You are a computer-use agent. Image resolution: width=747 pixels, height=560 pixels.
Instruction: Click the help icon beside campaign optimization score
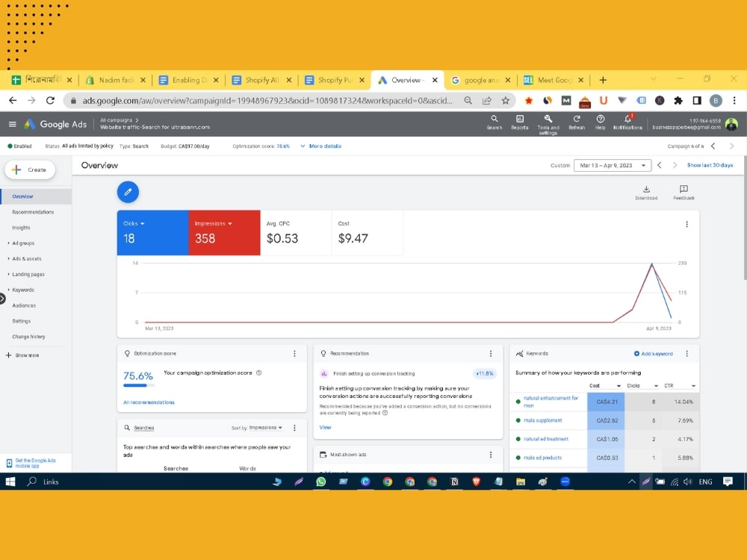click(x=258, y=373)
